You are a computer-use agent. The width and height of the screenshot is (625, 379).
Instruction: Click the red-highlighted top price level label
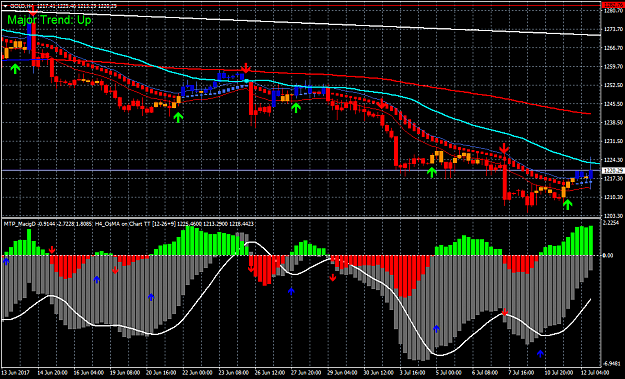pos(612,5)
